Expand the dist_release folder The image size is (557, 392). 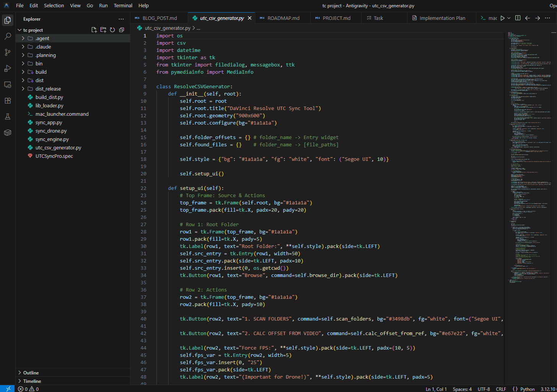click(48, 89)
